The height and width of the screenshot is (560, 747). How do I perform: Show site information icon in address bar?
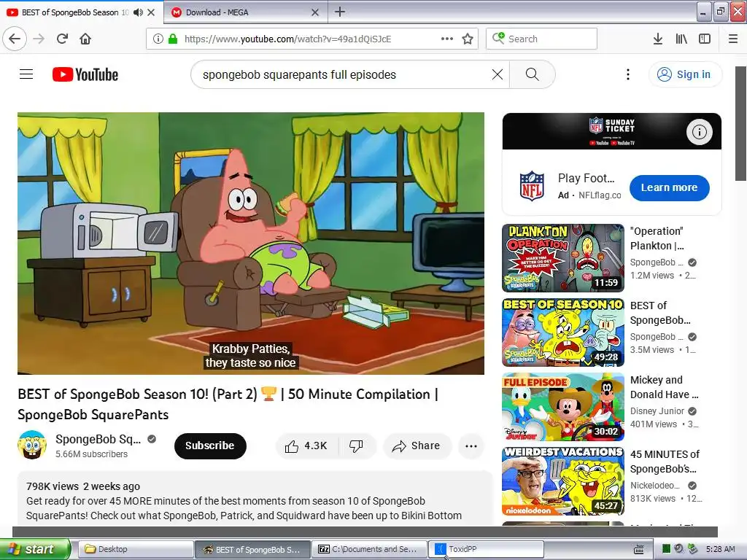click(158, 39)
